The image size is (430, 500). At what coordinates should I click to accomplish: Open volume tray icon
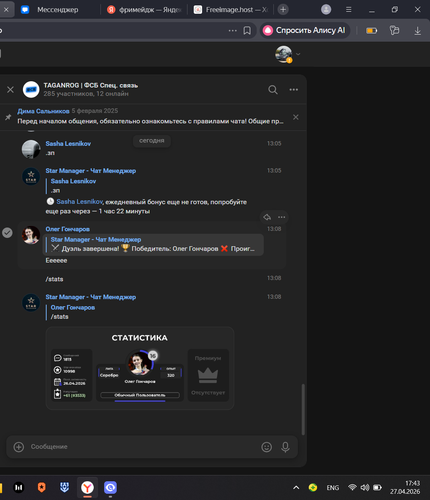(x=365, y=487)
